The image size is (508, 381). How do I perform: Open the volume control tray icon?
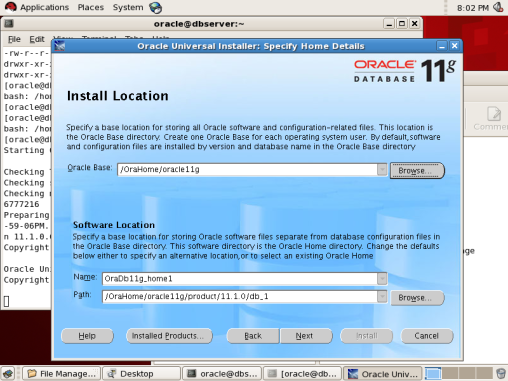[498, 7]
